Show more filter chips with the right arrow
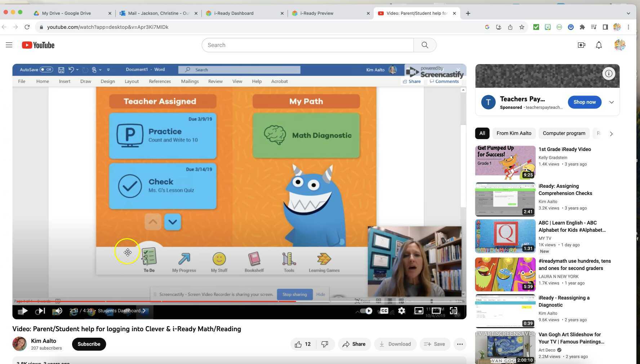The image size is (640, 364). pyautogui.click(x=611, y=133)
